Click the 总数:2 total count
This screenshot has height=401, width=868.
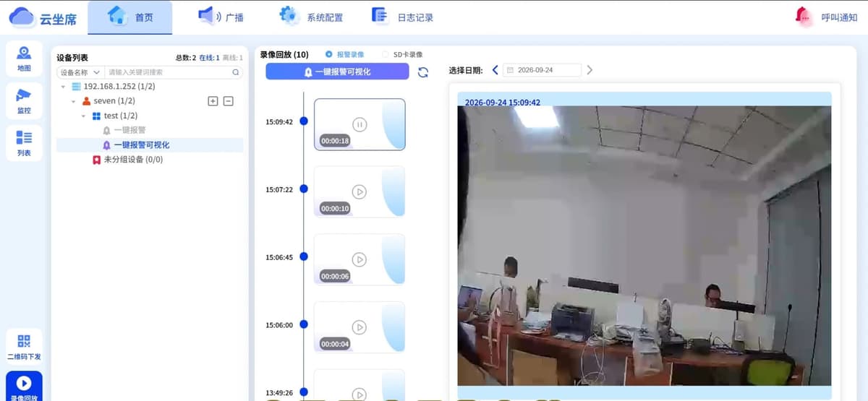(186, 58)
